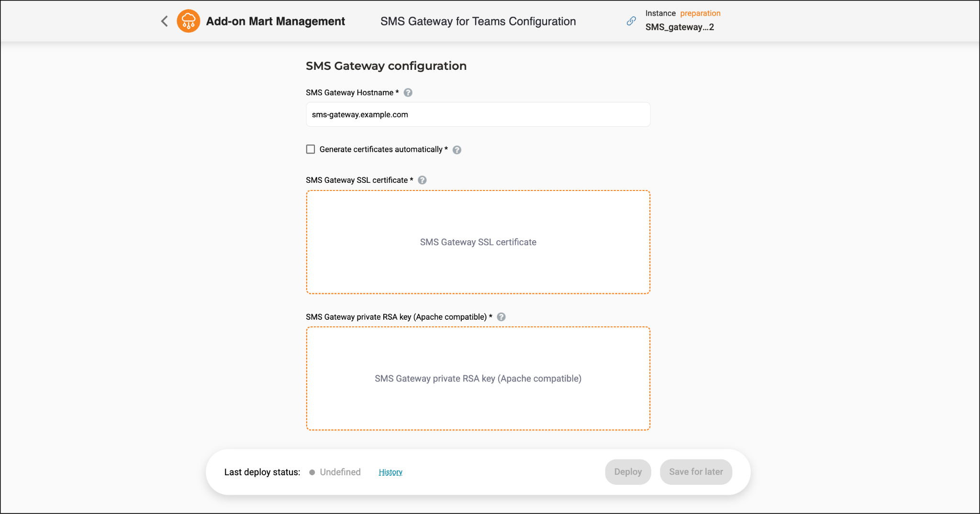The image size is (980, 514).
Task: Open help for SMS Gateway Hostname
Action: coord(408,93)
